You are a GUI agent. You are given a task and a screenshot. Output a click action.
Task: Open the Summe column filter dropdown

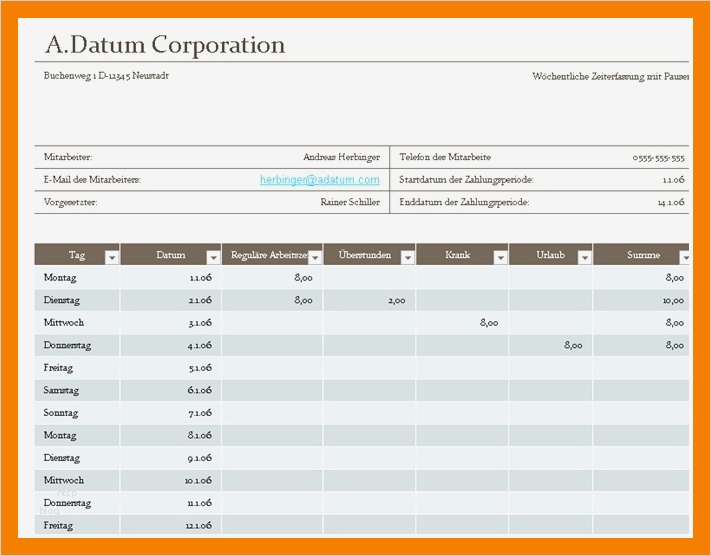point(685,258)
